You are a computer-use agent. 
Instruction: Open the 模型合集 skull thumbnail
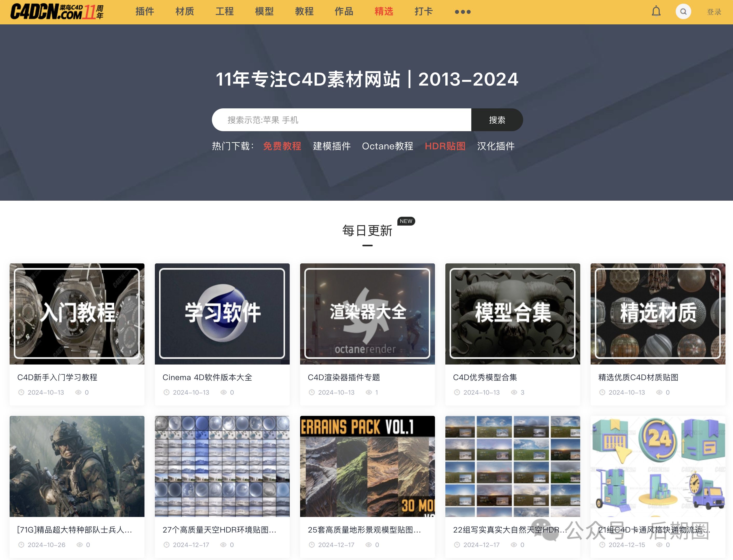click(x=513, y=313)
